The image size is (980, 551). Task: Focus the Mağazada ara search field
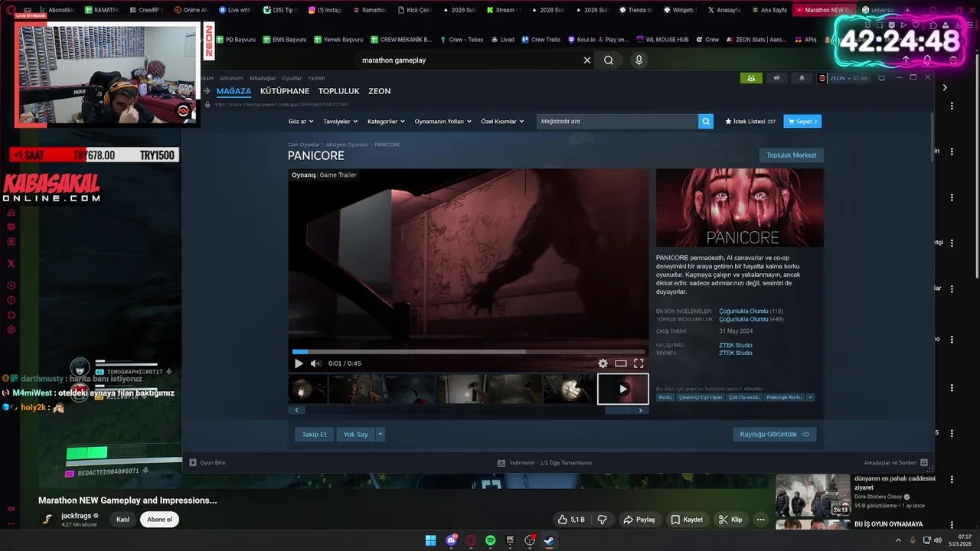click(x=617, y=121)
